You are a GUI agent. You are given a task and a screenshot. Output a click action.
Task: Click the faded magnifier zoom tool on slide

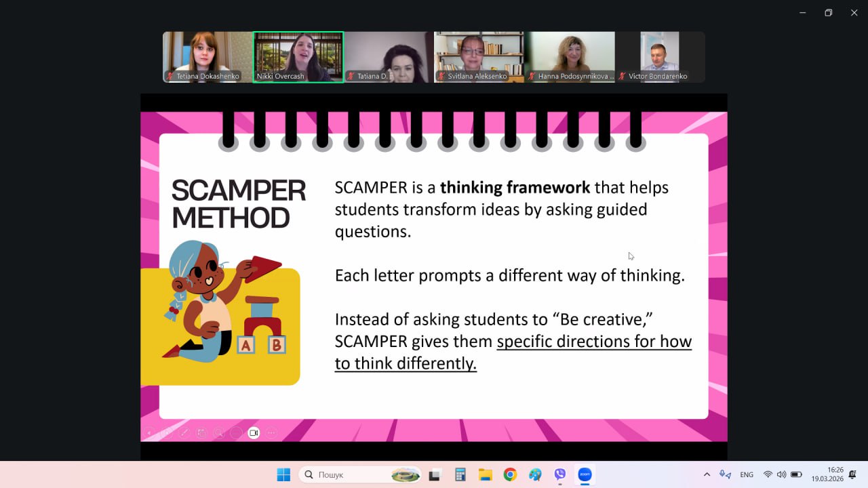coord(218,432)
